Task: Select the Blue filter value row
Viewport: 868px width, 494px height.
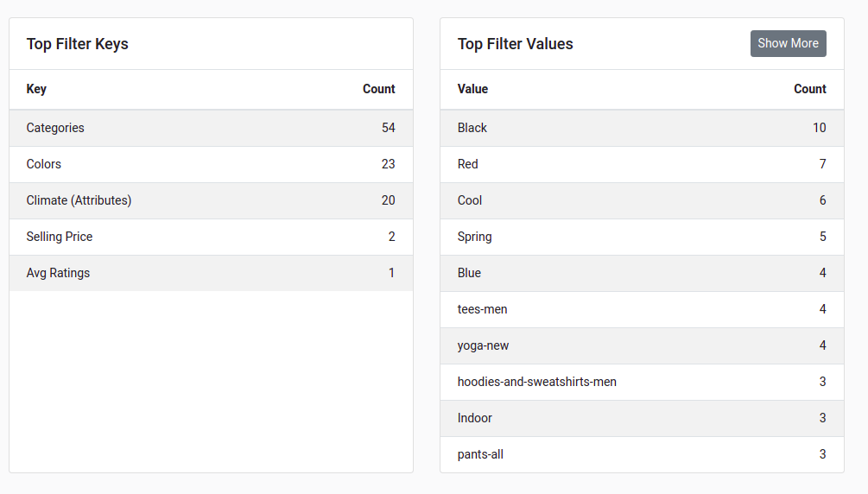Action: [x=642, y=273]
